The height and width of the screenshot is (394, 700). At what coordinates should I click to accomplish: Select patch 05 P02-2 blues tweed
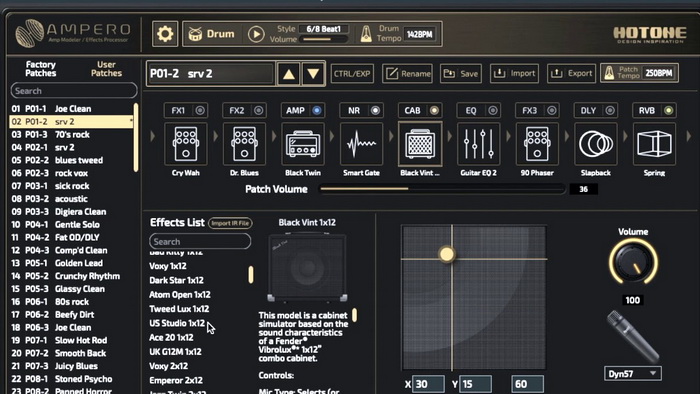pyautogui.click(x=71, y=160)
